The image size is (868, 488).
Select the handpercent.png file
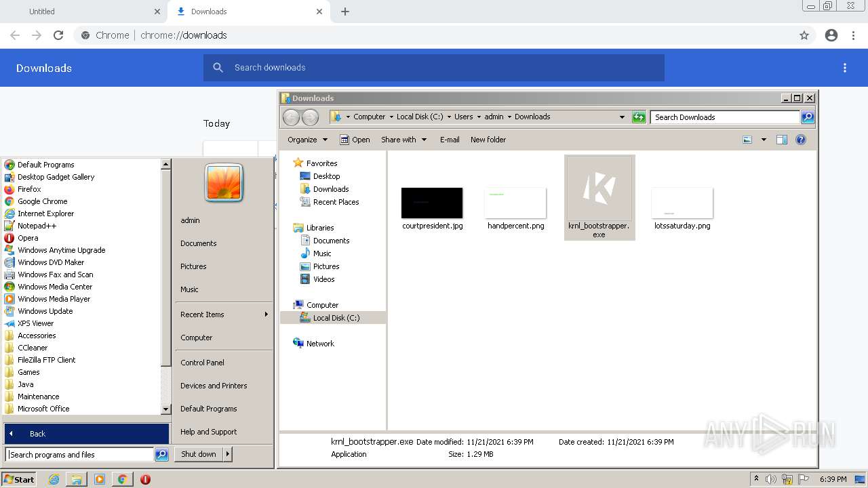click(x=515, y=209)
